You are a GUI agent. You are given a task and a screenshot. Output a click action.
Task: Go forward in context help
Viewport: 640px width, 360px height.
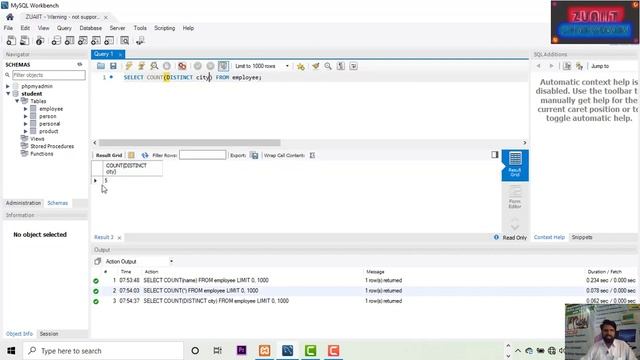click(x=551, y=66)
